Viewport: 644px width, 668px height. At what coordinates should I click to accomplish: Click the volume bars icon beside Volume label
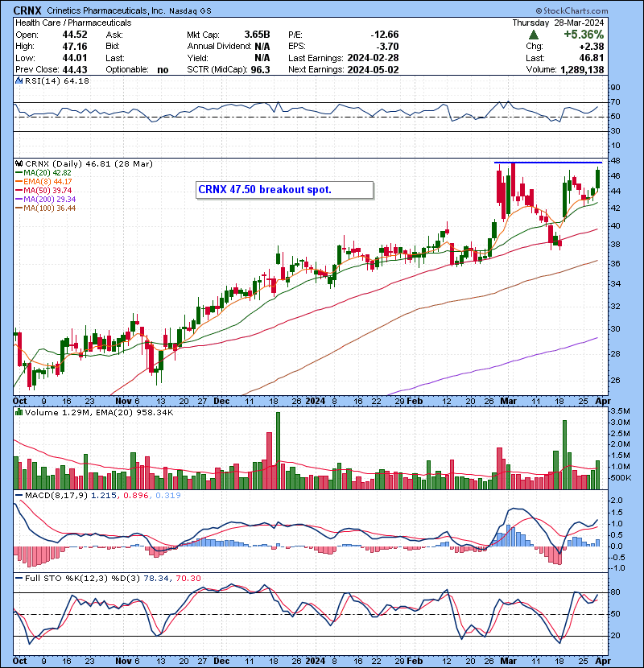coord(19,412)
